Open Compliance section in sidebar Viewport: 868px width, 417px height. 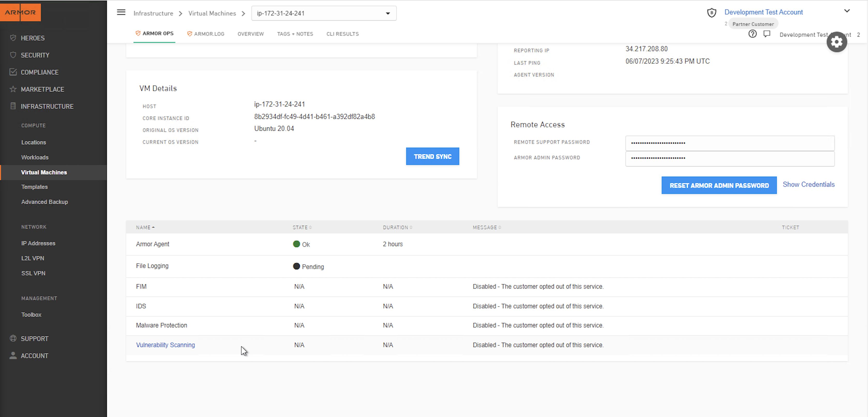point(39,72)
